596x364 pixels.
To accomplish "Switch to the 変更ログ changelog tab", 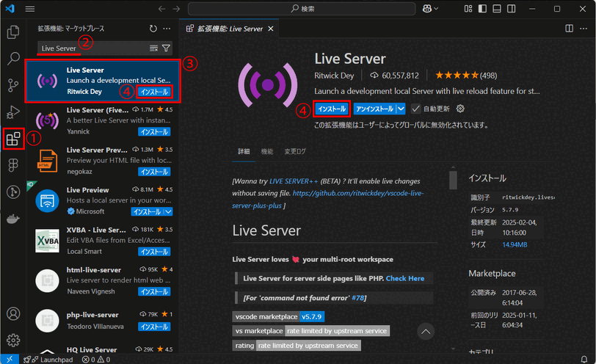I will [295, 151].
